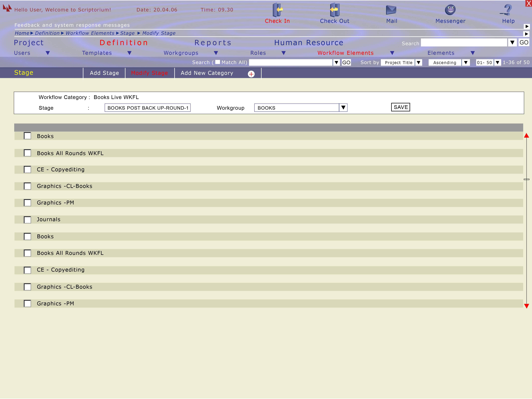Expand the Project Title sort dropdown
Viewport: 532px width, 399px height.
[419, 63]
